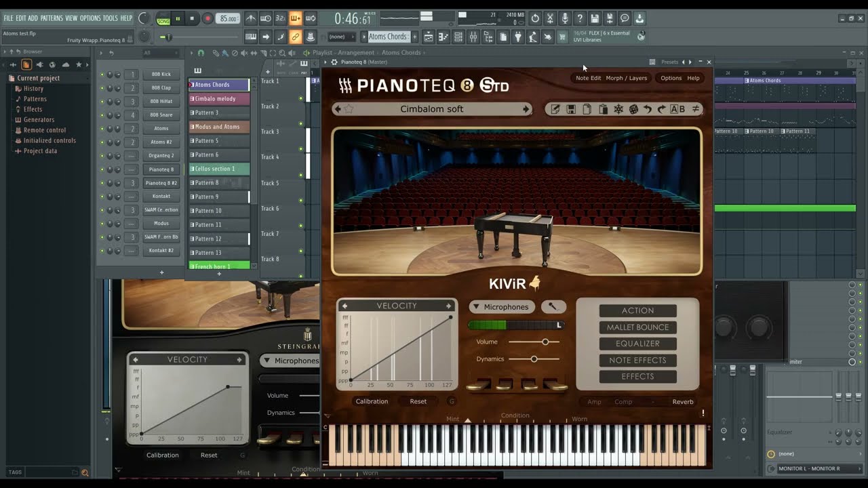The width and height of the screenshot is (868, 488).
Task: Click Pianoteq paste clipboard icon
Action: pyautogui.click(x=603, y=109)
